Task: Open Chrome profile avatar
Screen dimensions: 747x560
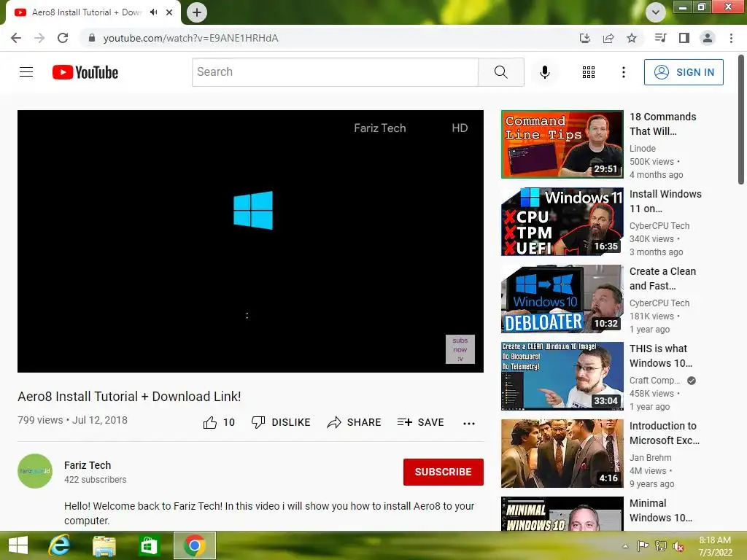Action: (707, 38)
